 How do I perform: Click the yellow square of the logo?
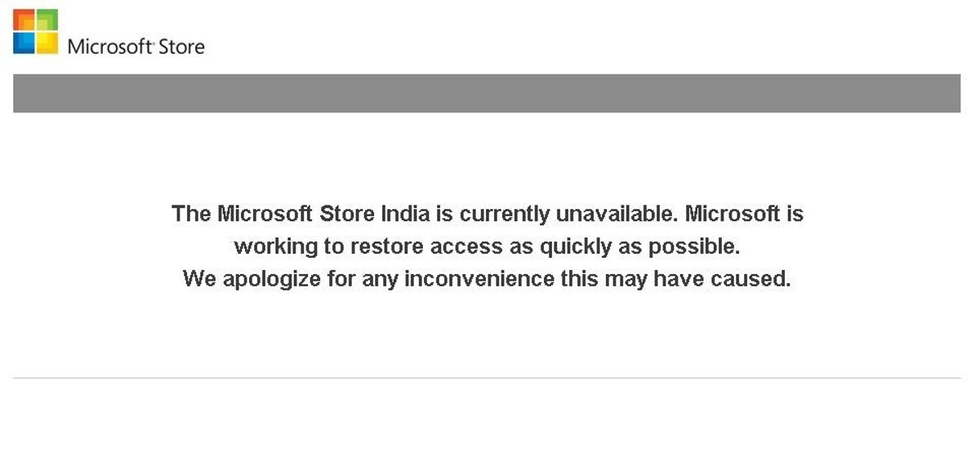pyautogui.click(x=47, y=42)
